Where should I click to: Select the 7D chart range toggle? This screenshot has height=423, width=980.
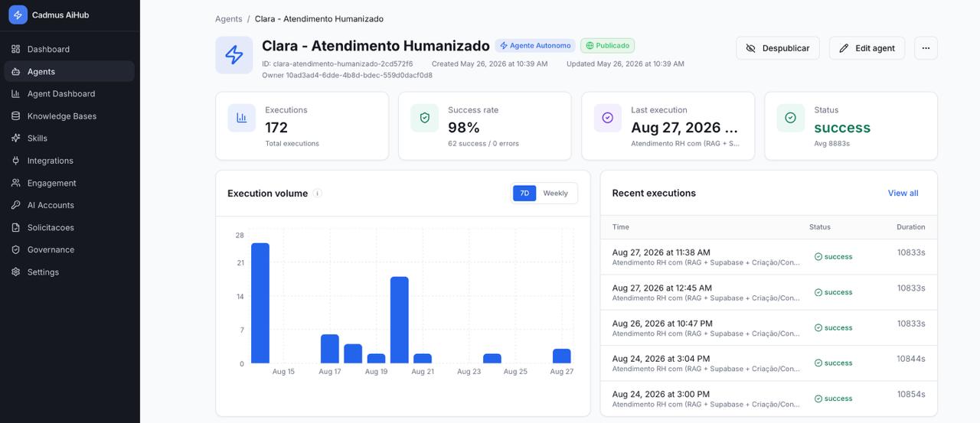pos(524,194)
